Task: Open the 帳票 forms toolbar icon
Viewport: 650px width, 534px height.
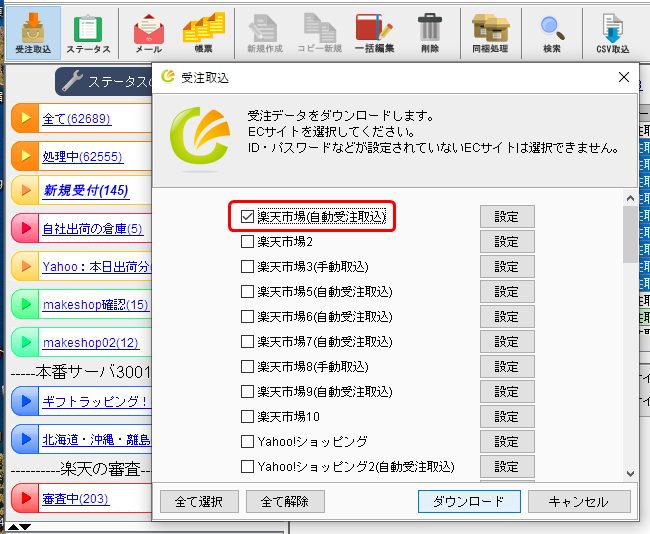Action: click(x=204, y=33)
